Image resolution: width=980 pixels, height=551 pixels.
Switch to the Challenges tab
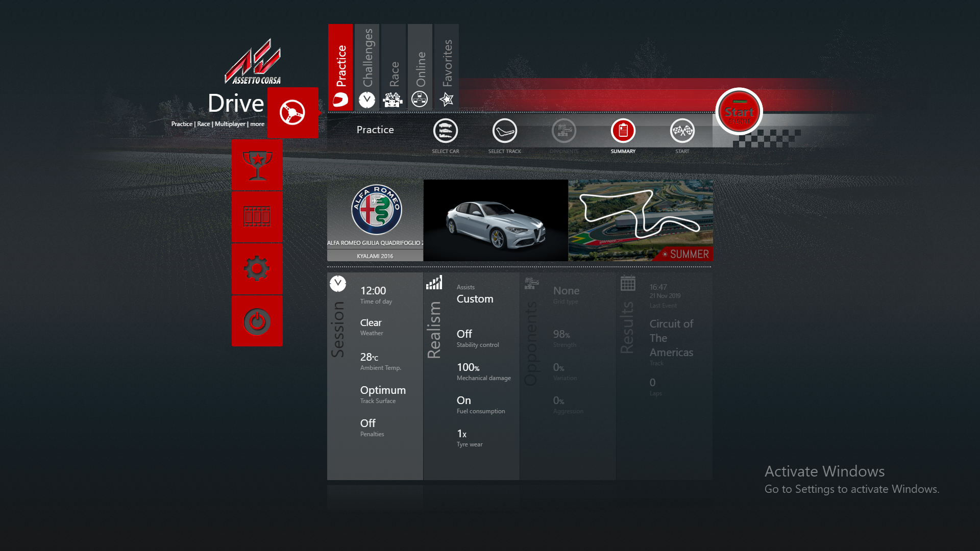[x=367, y=67]
